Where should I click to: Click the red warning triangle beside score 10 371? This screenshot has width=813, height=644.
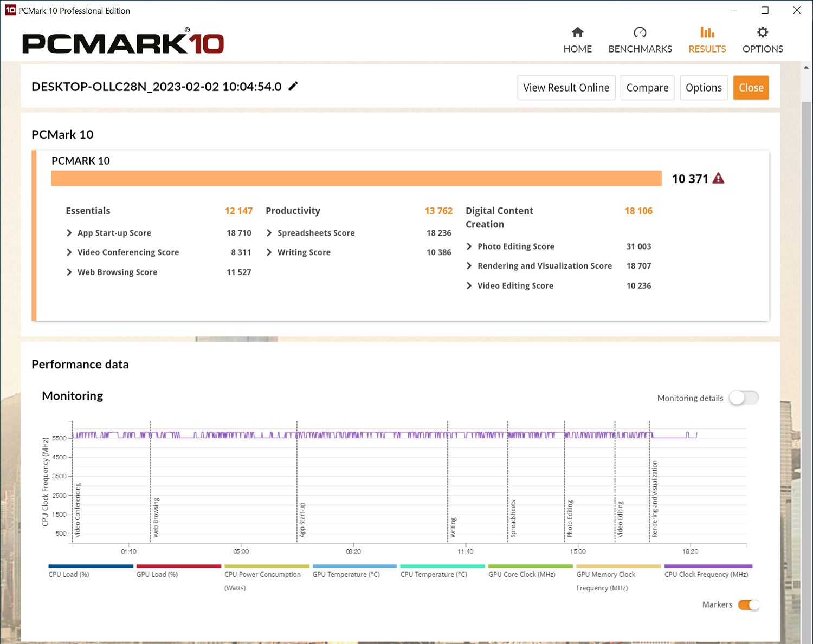[719, 178]
